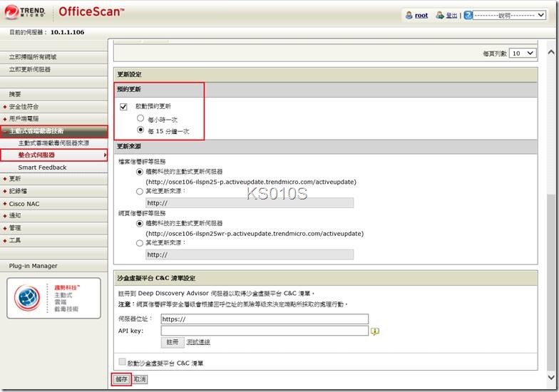Open Smart Feedback in the sidebar
This screenshot has width=559, height=392.
click(x=42, y=167)
